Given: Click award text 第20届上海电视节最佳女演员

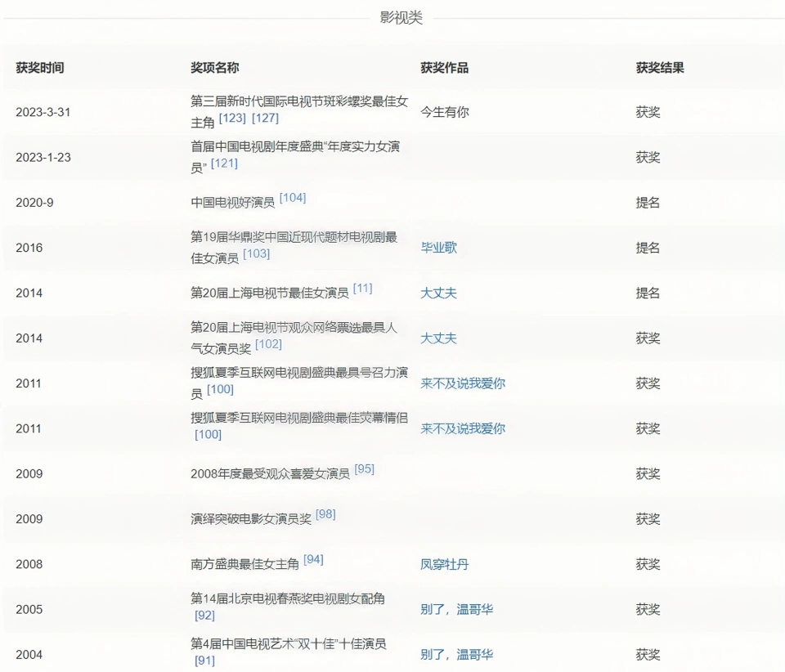Looking at the screenshot, I should point(269,293).
